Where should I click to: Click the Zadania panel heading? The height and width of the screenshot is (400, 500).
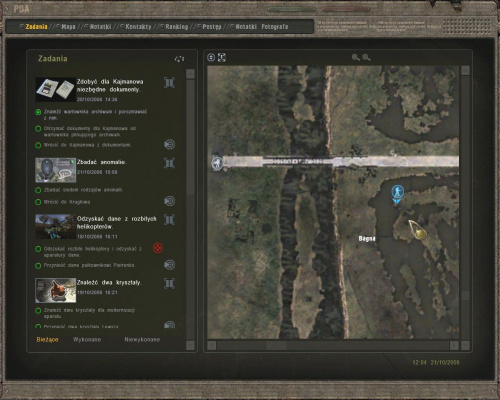tap(52, 59)
